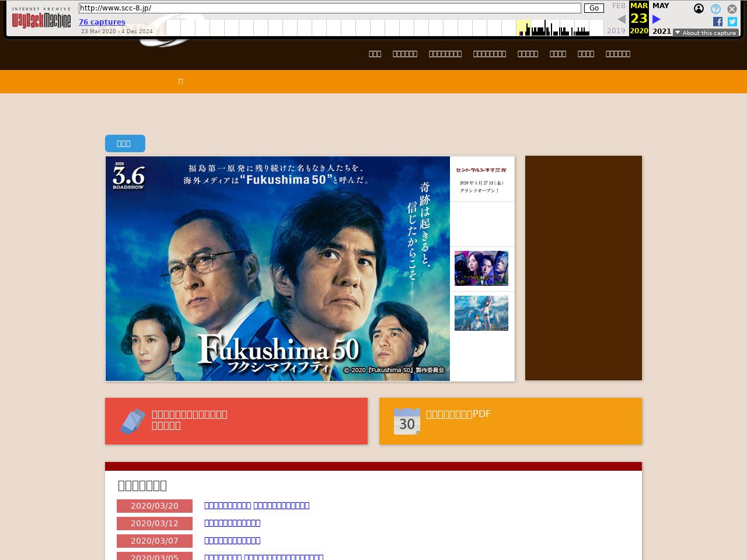Click the highlighted MAR 23 2020 date

pyautogui.click(x=639, y=18)
